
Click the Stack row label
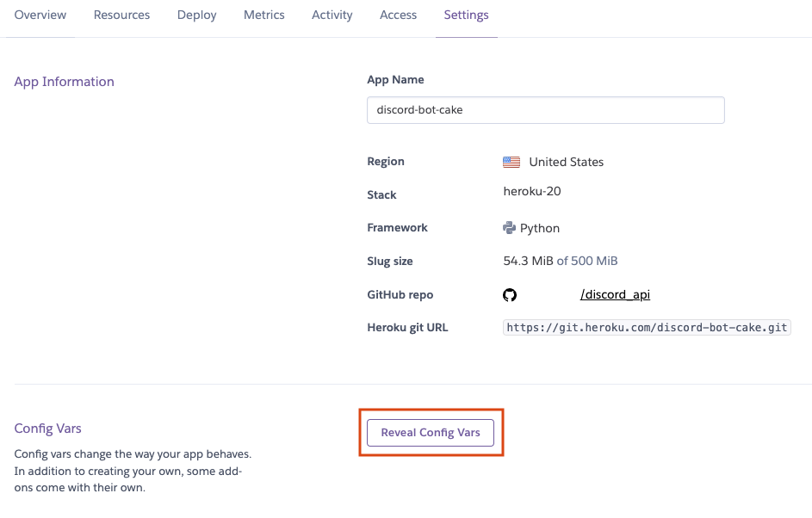(381, 195)
